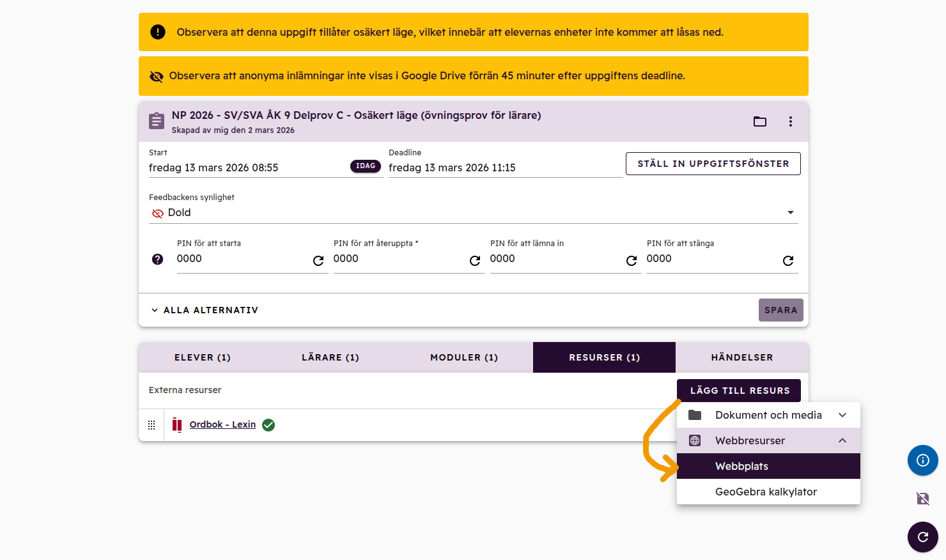Switch to the Elever (1) tab
The height and width of the screenshot is (560, 946).
click(x=203, y=357)
